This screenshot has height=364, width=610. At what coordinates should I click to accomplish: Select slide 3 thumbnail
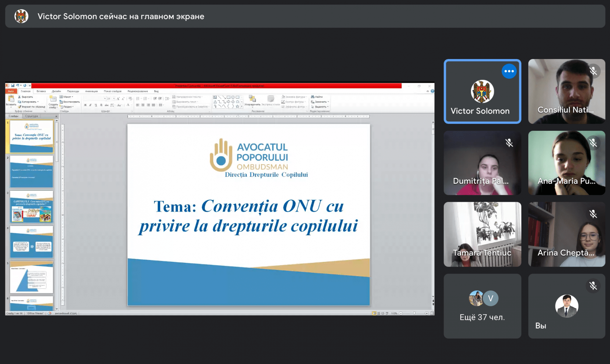31,206
